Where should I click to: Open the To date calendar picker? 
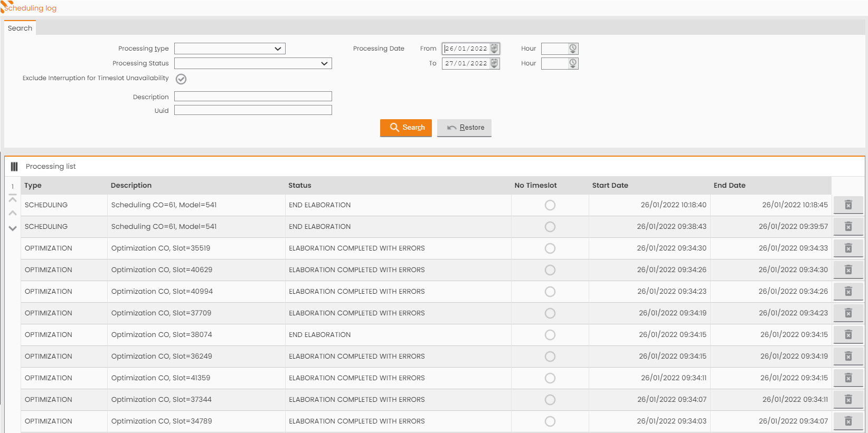click(494, 63)
